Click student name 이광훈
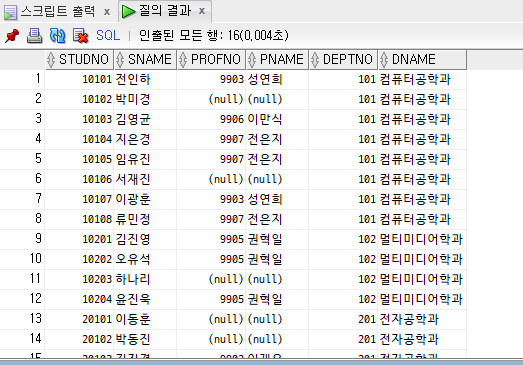The image size is (523, 365). [133, 200]
